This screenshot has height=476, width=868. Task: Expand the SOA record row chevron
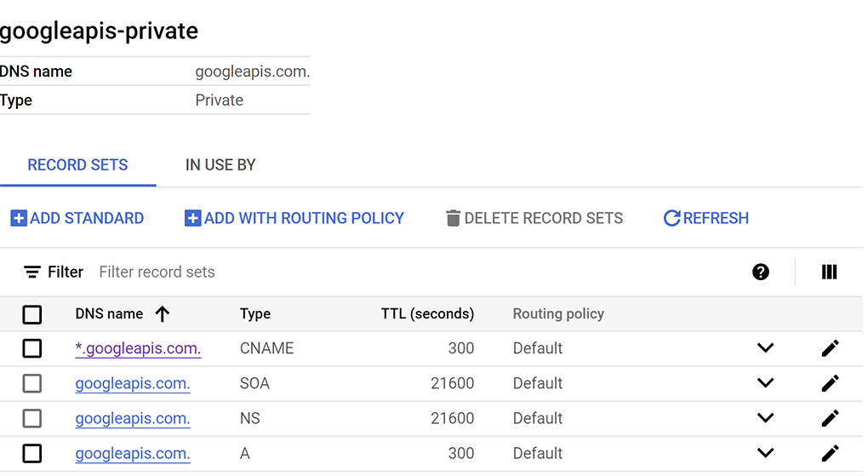point(765,383)
